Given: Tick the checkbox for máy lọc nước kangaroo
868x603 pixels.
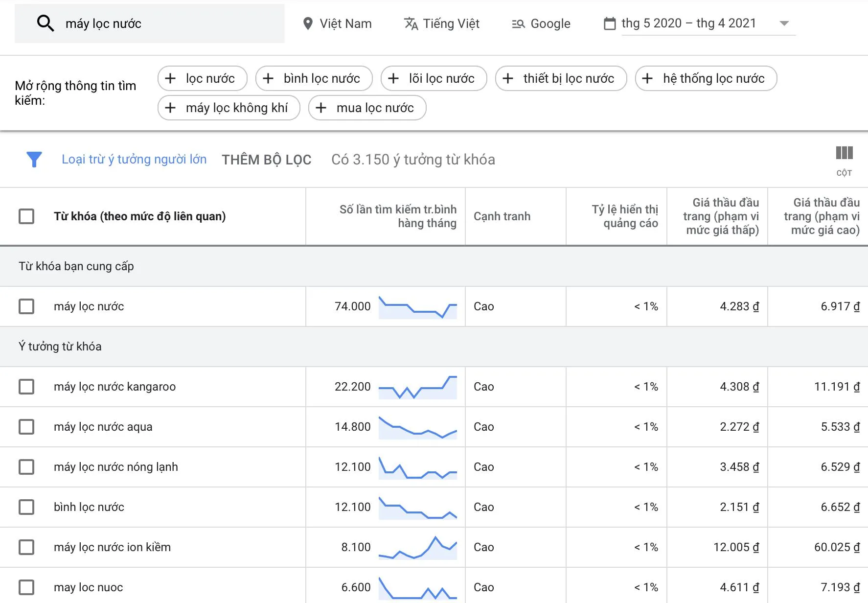Looking at the screenshot, I should [26, 387].
